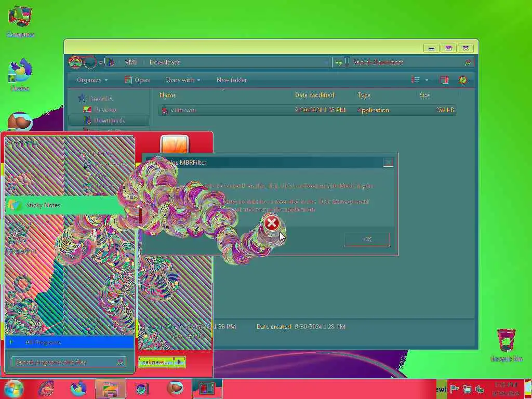Close the MBRFilter error dialog
The height and width of the screenshot is (399, 532).
[388, 163]
